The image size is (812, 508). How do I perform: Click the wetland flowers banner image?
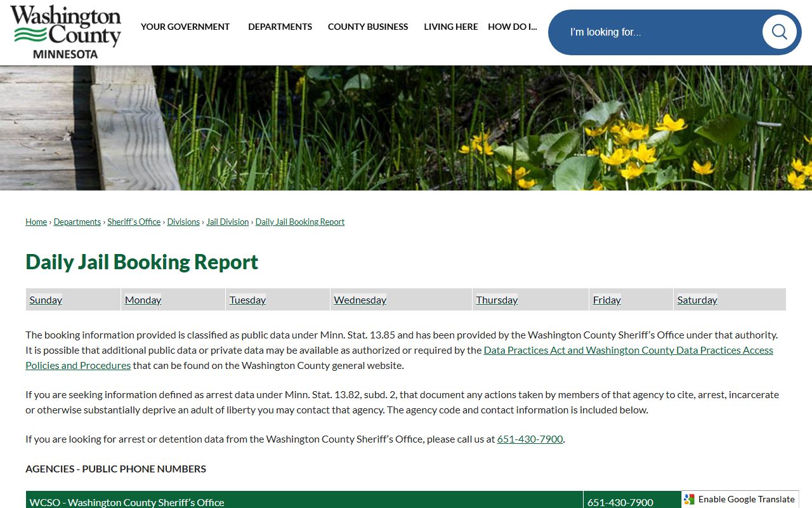coord(406,128)
